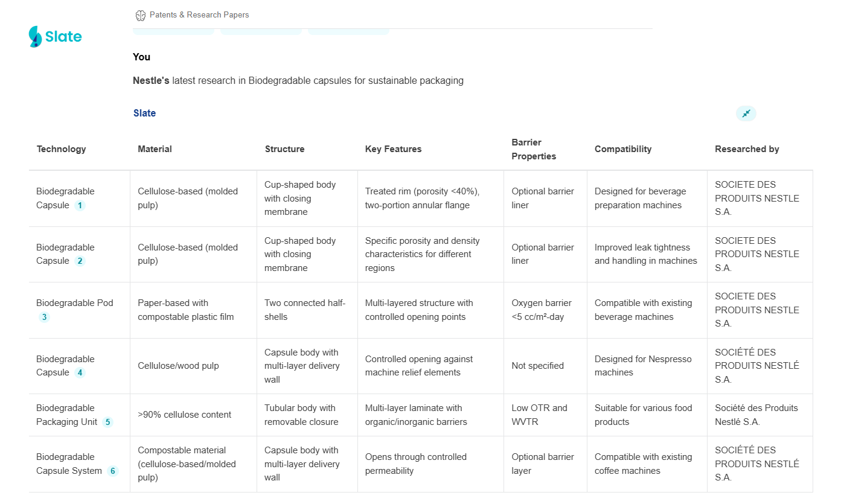Open citation 6 for Biodegradable Capsule System

pos(112,471)
